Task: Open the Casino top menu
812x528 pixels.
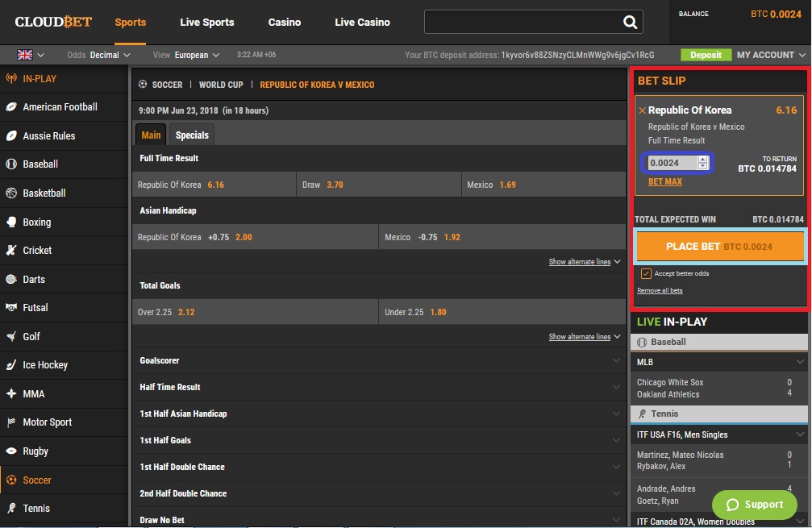Action: point(285,23)
